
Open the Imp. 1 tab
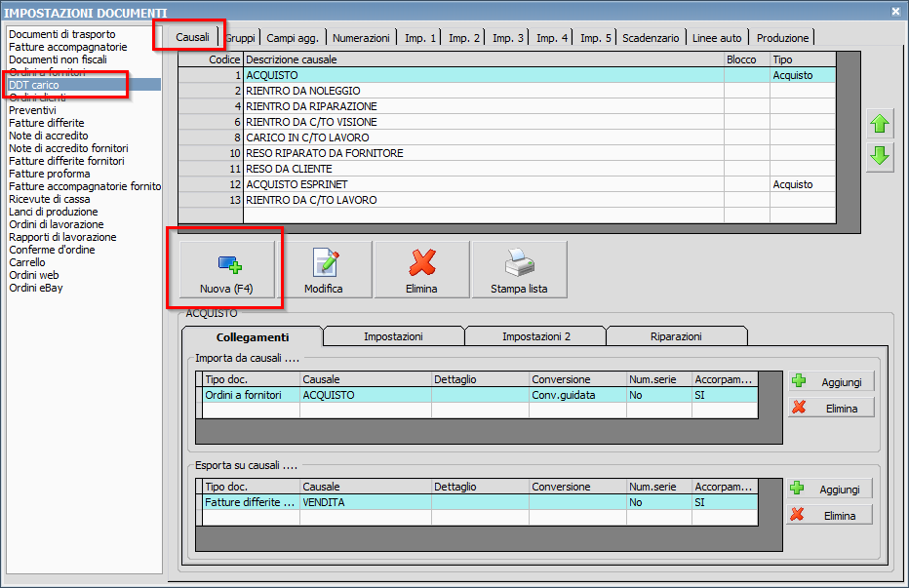(x=419, y=38)
